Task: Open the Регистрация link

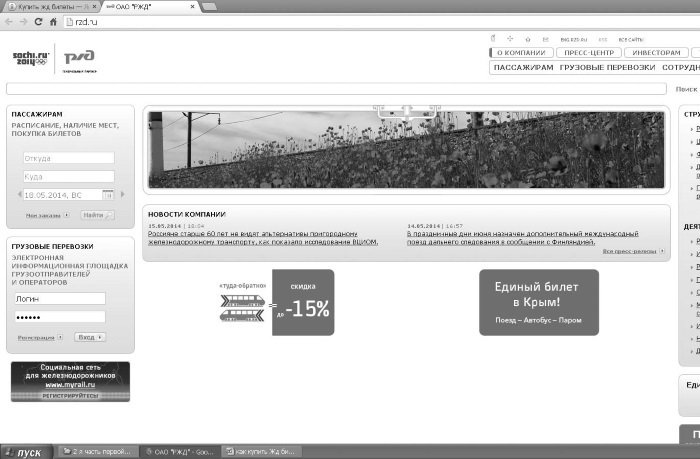Action: pyautogui.click(x=36, y=338)
